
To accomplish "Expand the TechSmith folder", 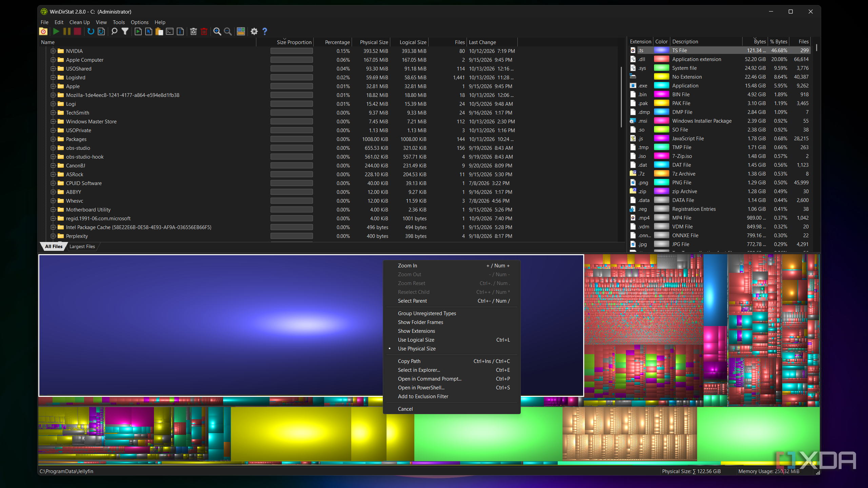I will [x=53, y=113].
